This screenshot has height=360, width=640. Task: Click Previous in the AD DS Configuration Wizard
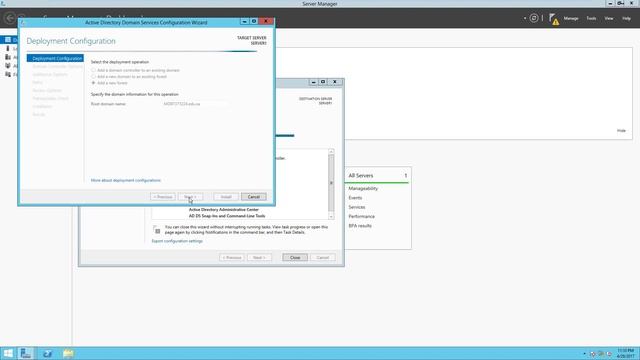162,197
